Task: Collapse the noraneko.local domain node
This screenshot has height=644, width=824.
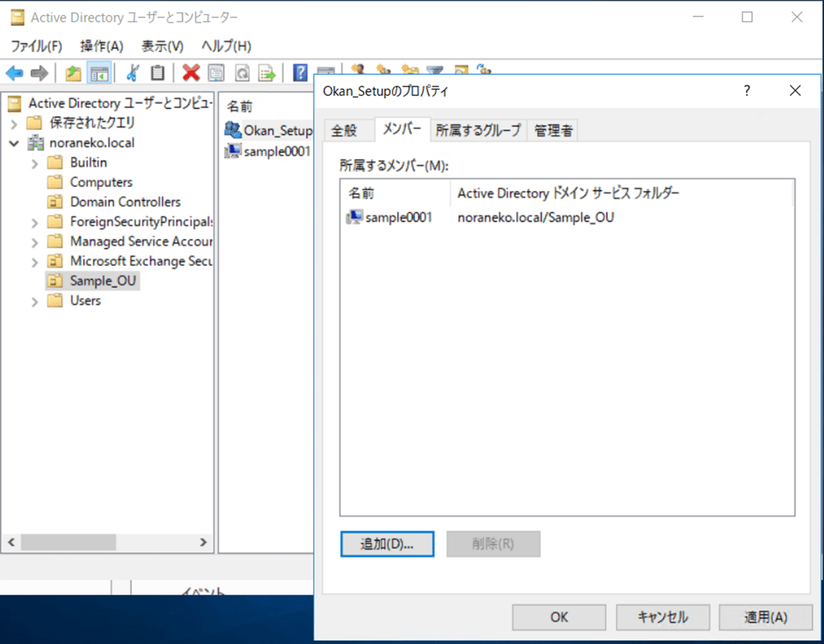Action: 14,143
